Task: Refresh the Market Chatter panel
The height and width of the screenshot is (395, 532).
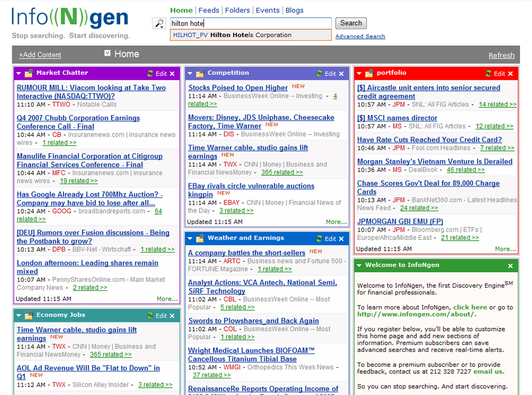Action: tap(150, 73)
